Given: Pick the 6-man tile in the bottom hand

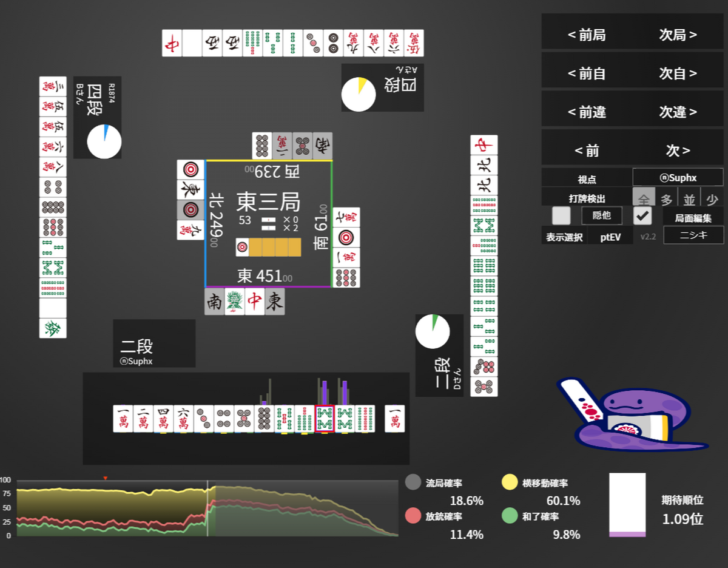Looking at the screenshot, I should tap(183, 419).
